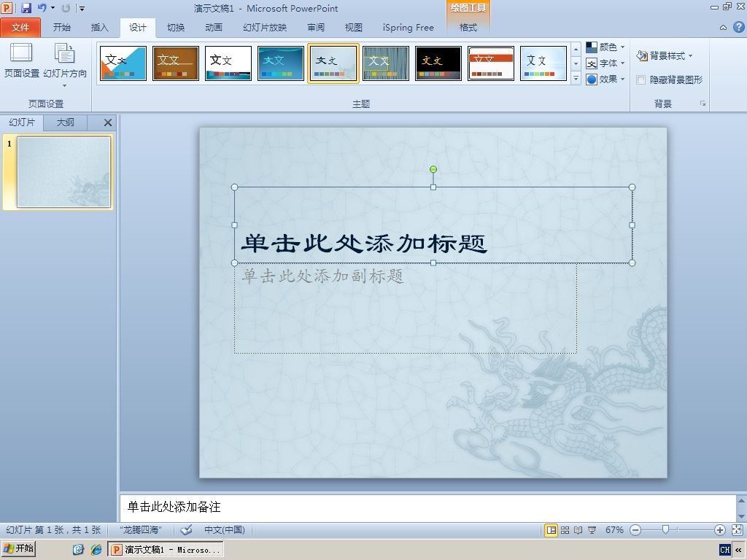Image resolution: width=747 pixels, height=560 pixels.
Task: Switch to the 幻灯片 pane tab
Action: [x=22, y=122]
